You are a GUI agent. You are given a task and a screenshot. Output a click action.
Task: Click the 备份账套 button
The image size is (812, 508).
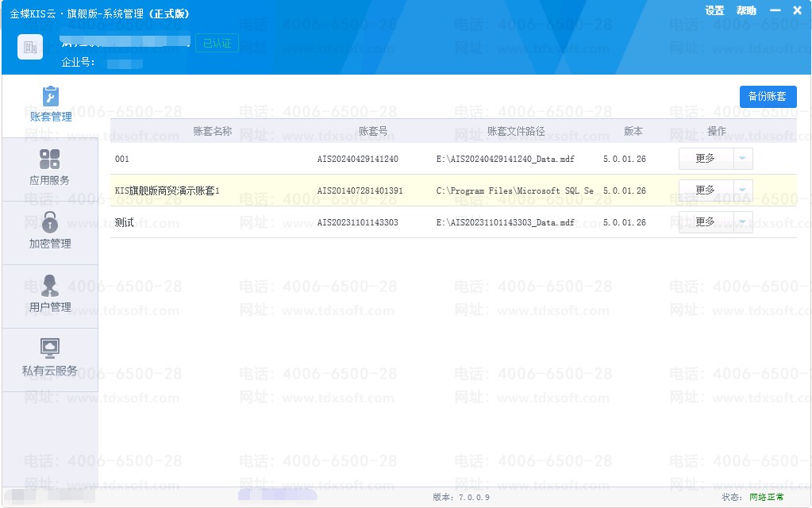(768, 97)
